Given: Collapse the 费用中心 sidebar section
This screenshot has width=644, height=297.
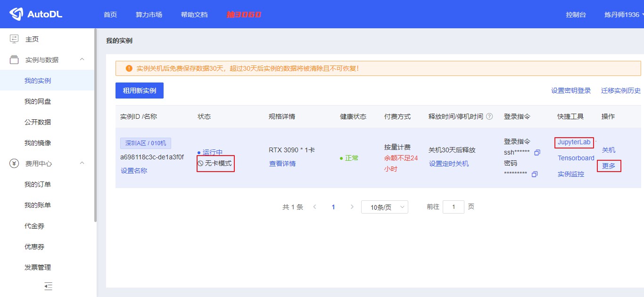Looking at the screenshot, I should pos(82,164).
